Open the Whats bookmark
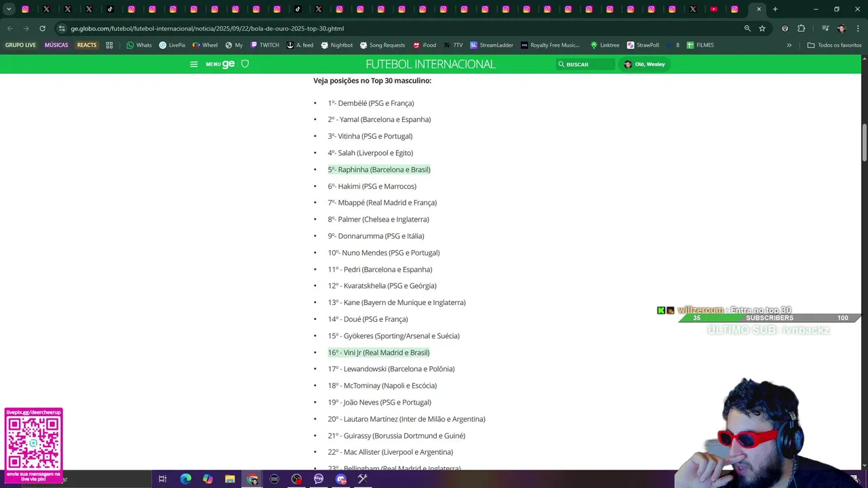 (x=139, y=45)
